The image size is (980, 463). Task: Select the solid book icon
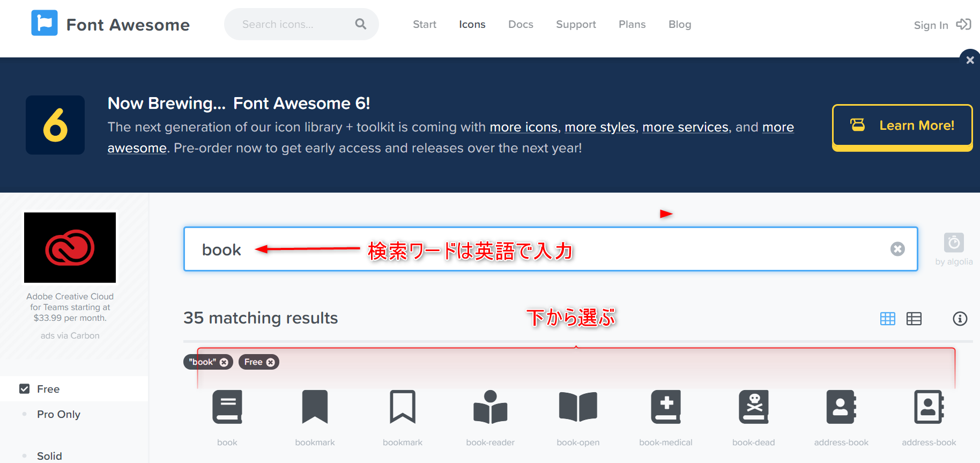tap(227, 407)
